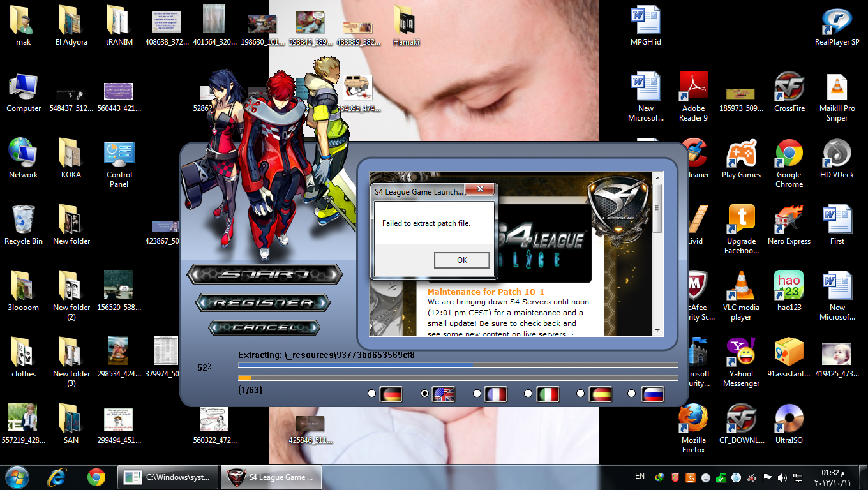Screen dimensions: 868x490
Task: Click the news panel scroll-down arrow
Action: click(x=657, y=330)
